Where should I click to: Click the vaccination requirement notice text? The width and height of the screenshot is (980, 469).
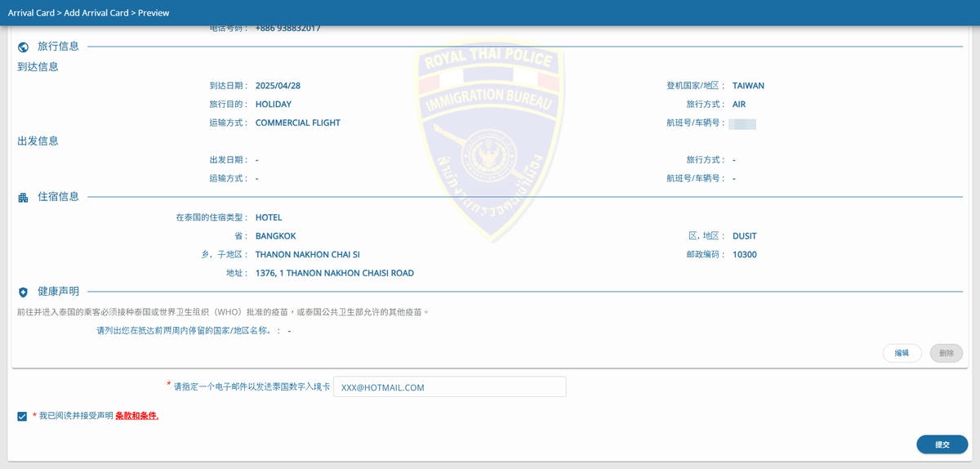point(223,312)
